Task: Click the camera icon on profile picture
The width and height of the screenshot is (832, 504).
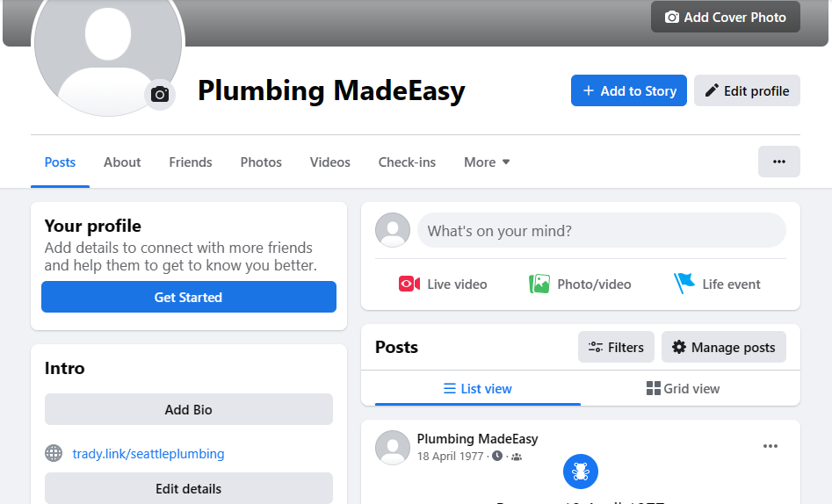Action: (x=160, y=95)
